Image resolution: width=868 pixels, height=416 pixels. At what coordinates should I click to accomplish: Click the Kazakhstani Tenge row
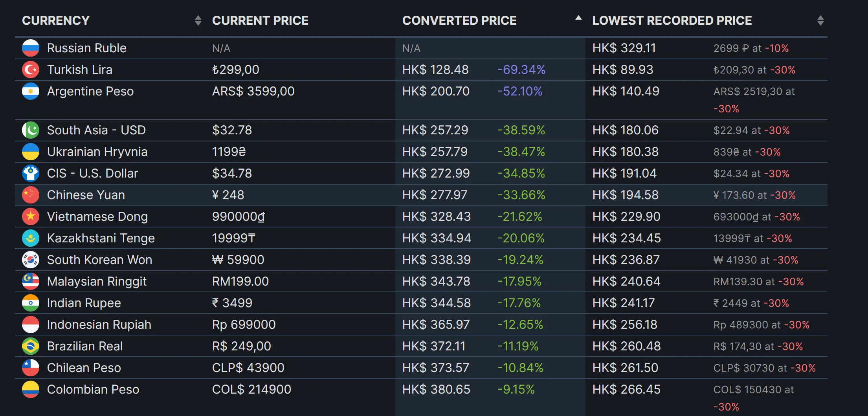tap(275, 238)
